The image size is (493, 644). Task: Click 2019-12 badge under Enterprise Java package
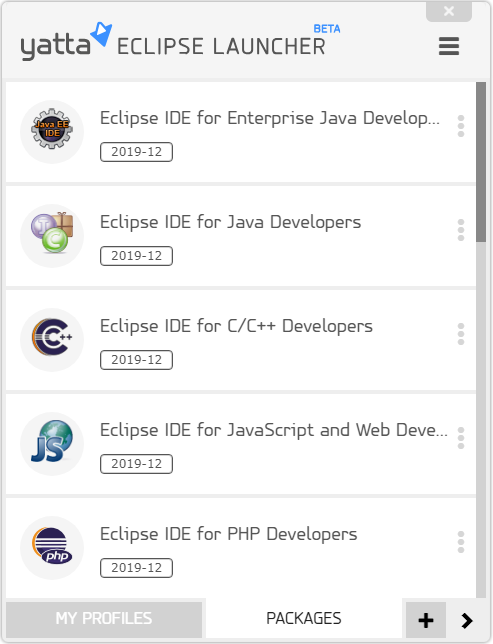point(136,152)
